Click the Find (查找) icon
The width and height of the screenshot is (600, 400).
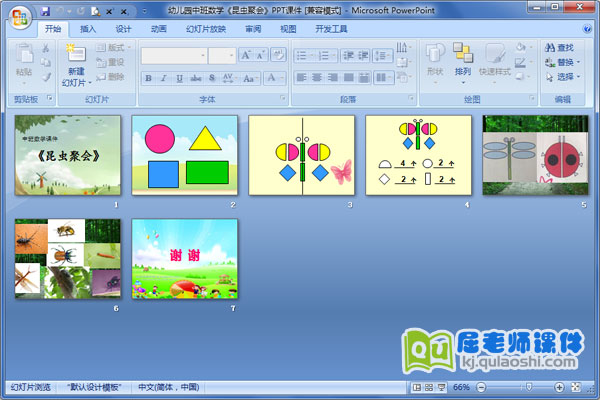(551, 47)
